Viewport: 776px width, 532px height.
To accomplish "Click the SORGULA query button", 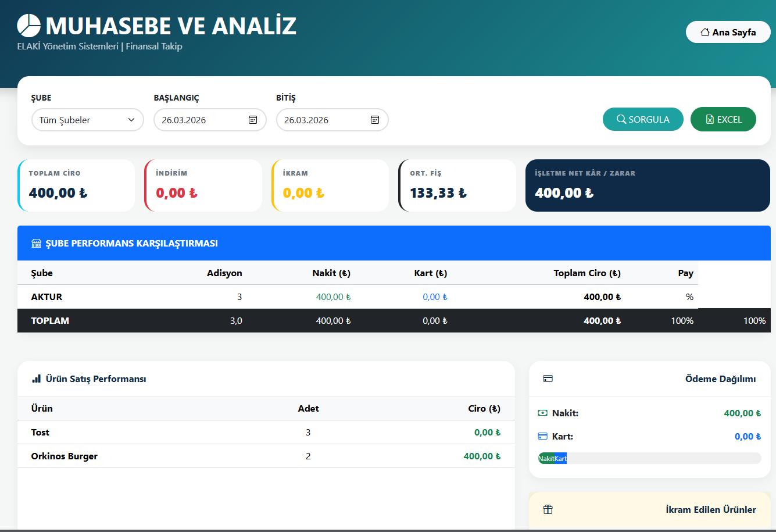I will tap(643, 119).
